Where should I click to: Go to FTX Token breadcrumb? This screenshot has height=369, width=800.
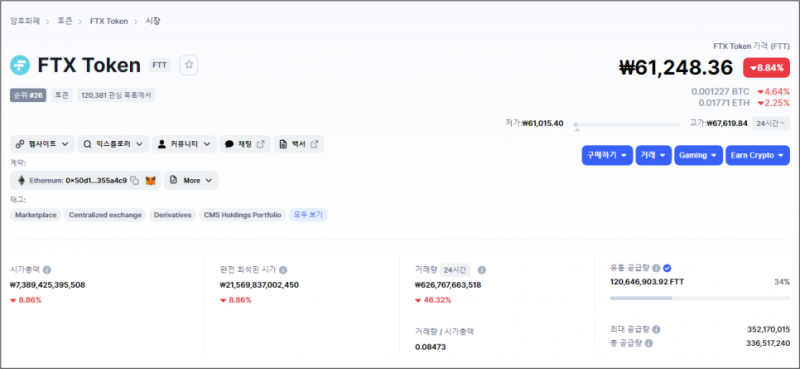[x=109, y=21]
